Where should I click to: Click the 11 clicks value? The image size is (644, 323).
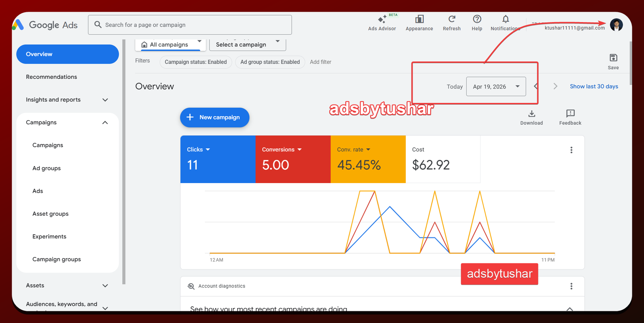[192, 165]
